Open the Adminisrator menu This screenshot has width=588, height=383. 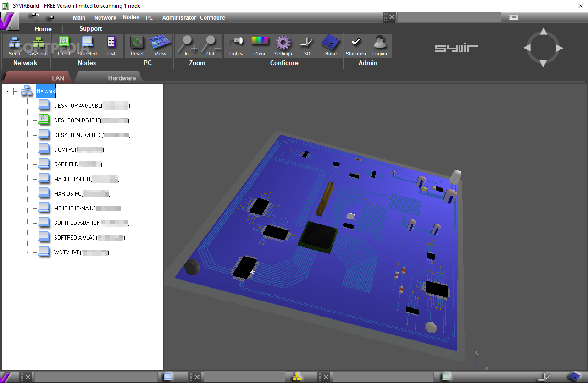coord(179,18)
